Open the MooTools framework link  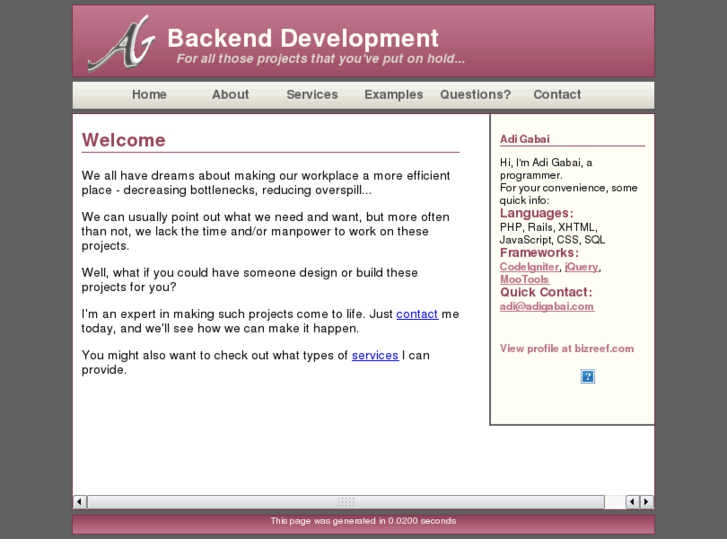click(x=524, y=279)
